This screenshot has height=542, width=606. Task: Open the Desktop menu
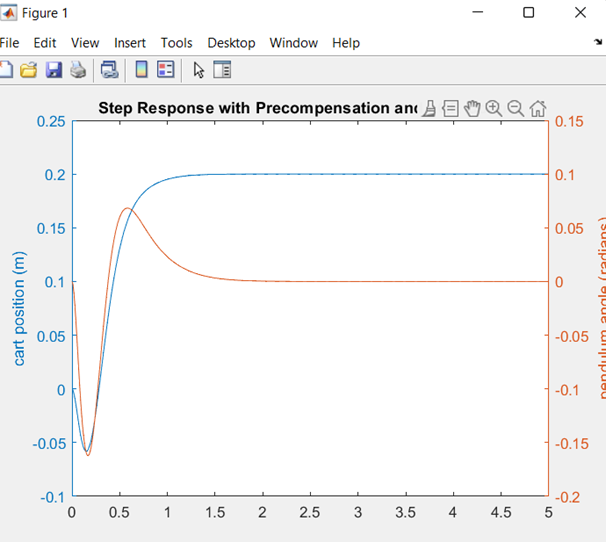tap(232, 43)
